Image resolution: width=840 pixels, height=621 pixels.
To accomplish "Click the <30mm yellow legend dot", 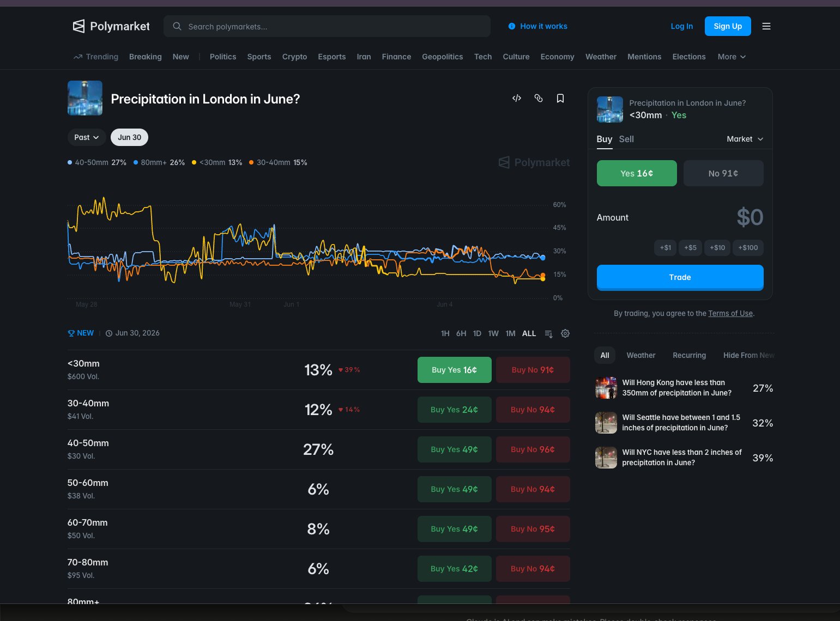I will tap(194, 162).
